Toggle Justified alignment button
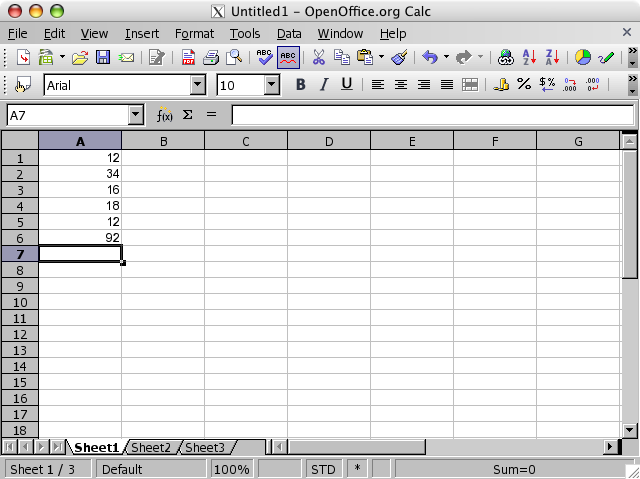This screenshot has height=479, width=640. pos(447,84)
